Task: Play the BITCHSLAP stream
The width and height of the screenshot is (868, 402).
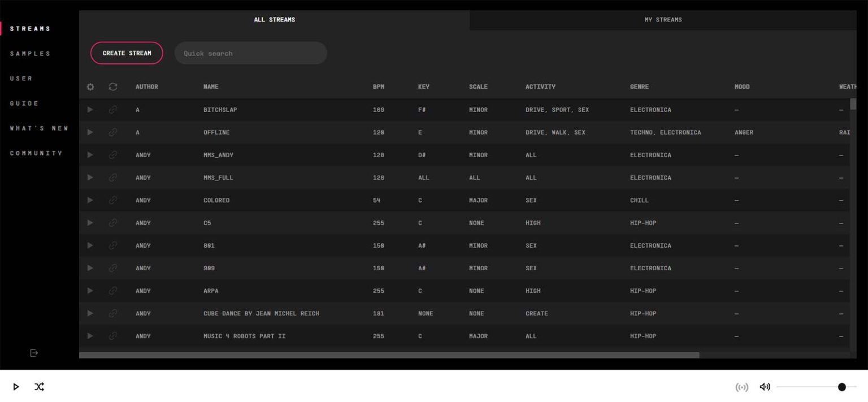Action: 89,109
